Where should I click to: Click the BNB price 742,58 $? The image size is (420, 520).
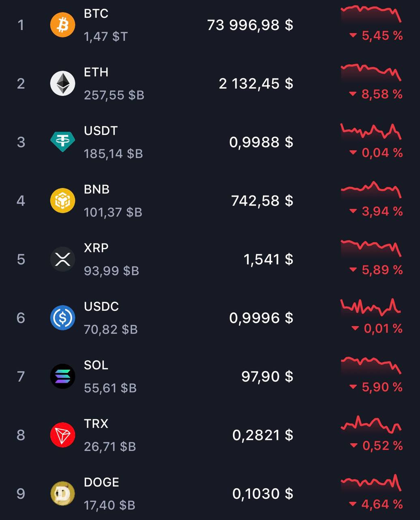[262, 201]
